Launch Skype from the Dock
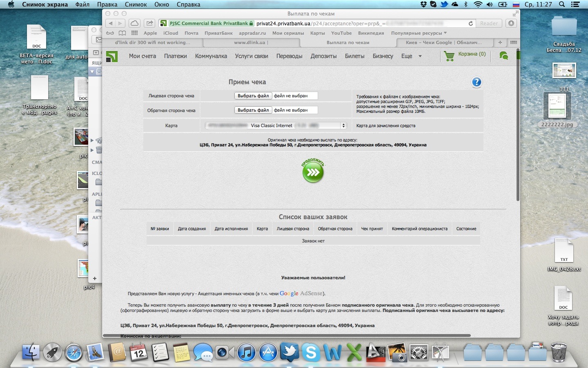The width and height of the screenshot is (588, 368). pos(311,352)
